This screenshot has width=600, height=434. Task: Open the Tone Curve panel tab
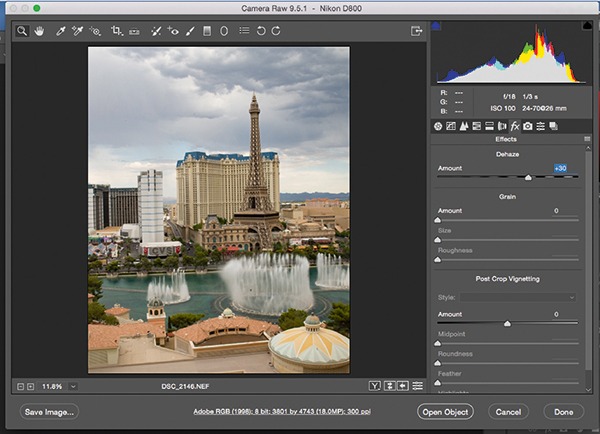pyautogui.click(x=451, y=126)
